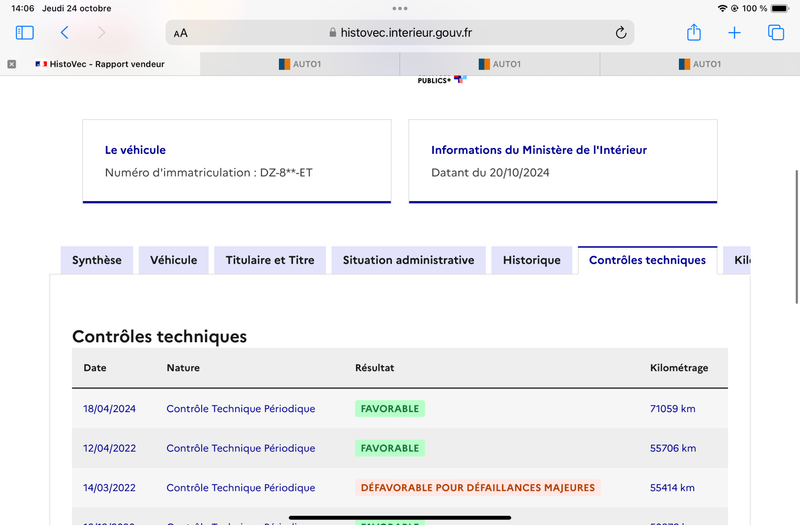Screen dimensions: 800x525
Task: Click the Date column header
Action: [x=95, y=368]
